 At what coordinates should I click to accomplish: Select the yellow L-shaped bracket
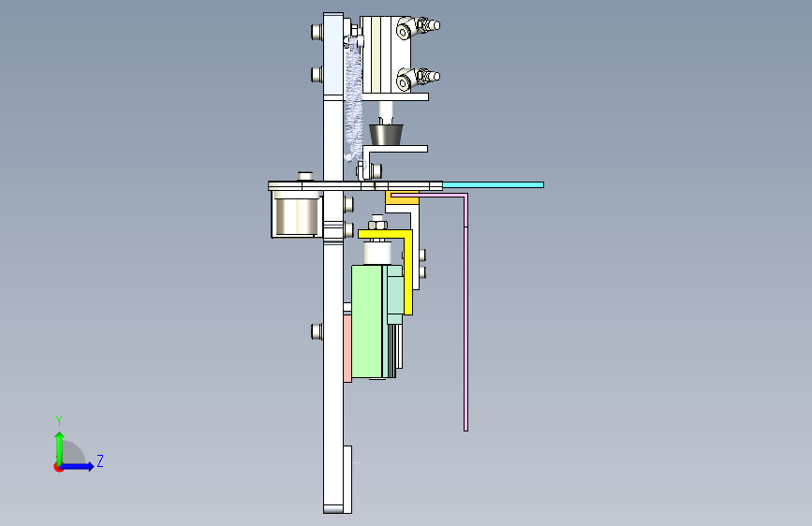click(x=408, y=270)
